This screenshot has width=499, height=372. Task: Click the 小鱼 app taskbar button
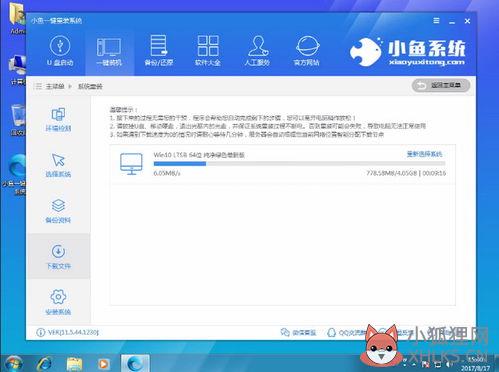coord(135,363)
